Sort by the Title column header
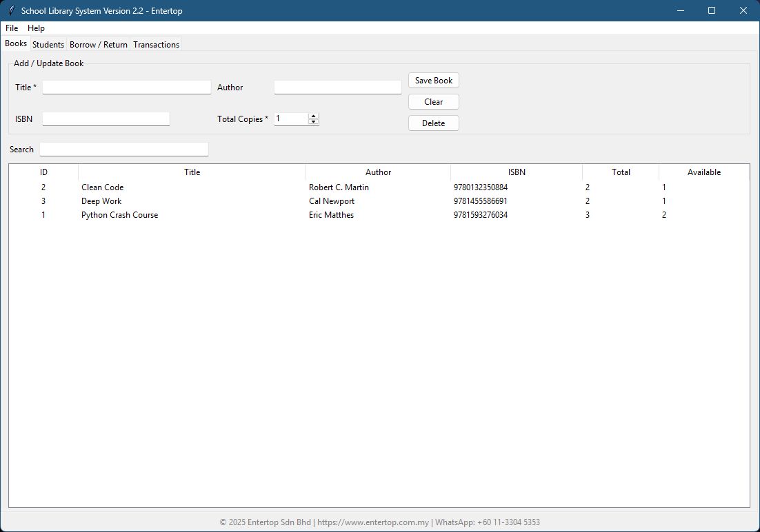 (x=192, y=172)
